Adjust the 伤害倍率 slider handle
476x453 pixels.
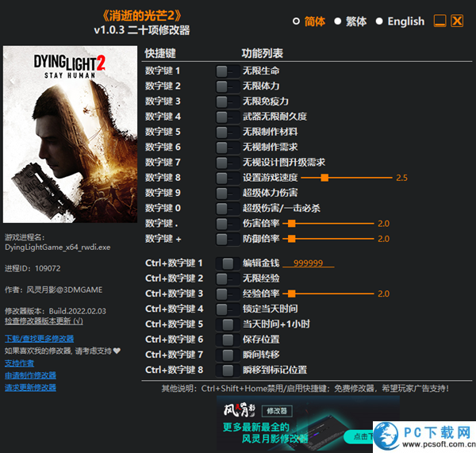click(x=290, y=224)
